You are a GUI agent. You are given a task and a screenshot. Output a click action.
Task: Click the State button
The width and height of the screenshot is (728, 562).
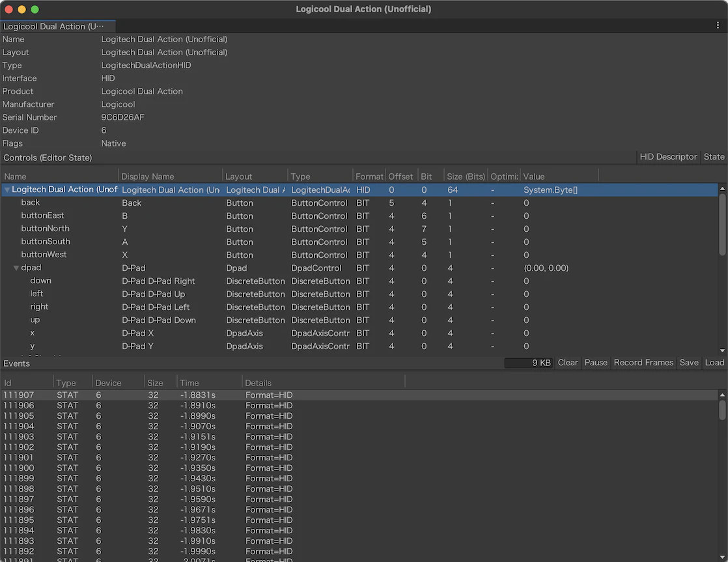click(x=714, y=157)
